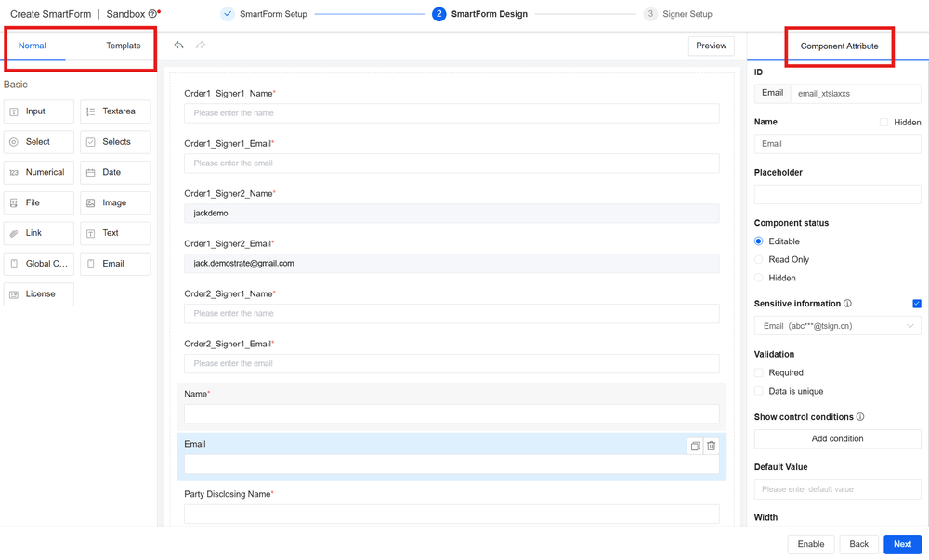Add the License component
This screenshot has width=929, height=560.
(38, 294)
